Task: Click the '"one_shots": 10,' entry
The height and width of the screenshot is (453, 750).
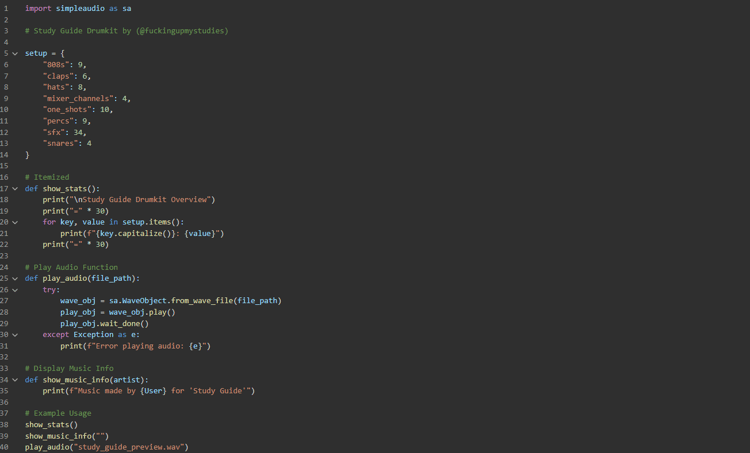Action: point(78,110)
